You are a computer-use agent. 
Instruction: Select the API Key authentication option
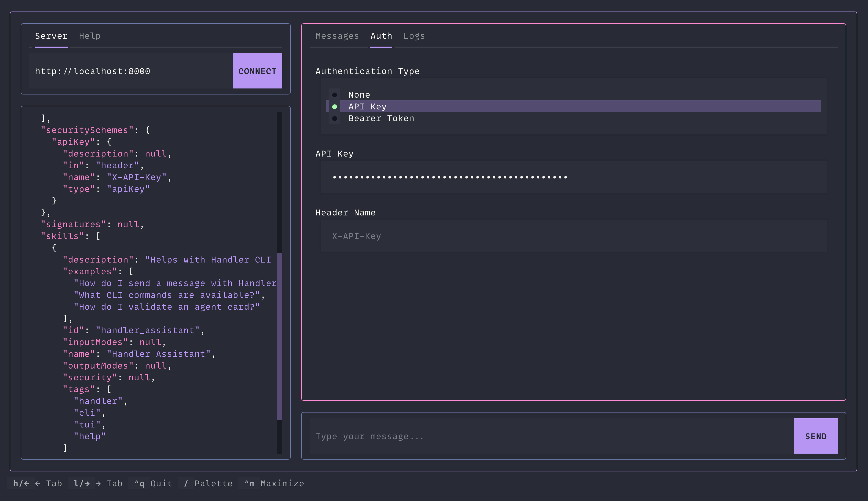[x=367, y=106]
